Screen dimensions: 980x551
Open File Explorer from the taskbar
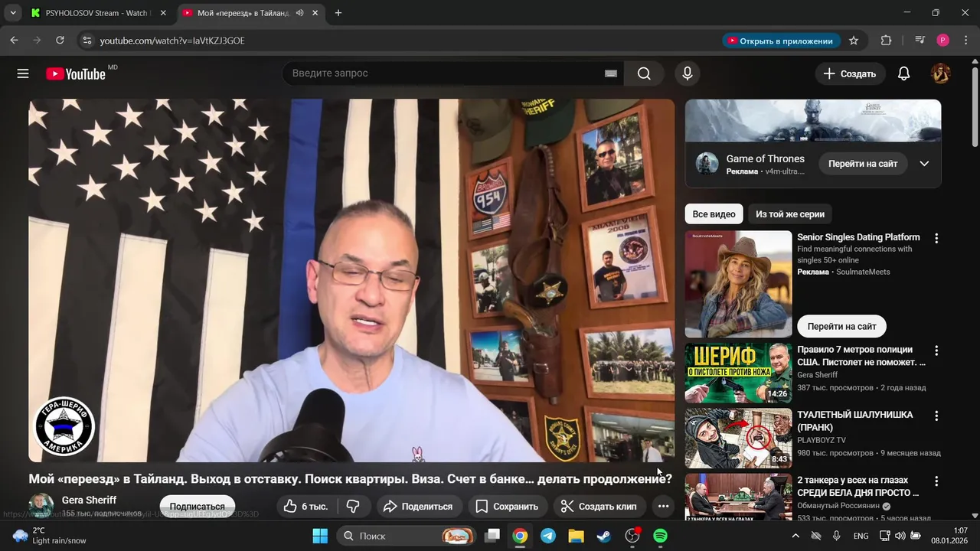(576, 536)
